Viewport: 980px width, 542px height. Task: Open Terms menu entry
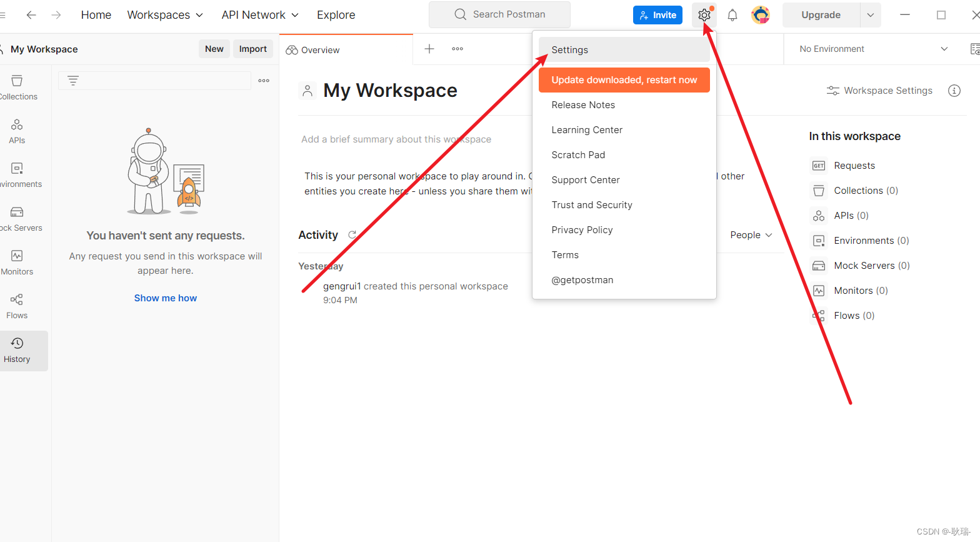624,255
